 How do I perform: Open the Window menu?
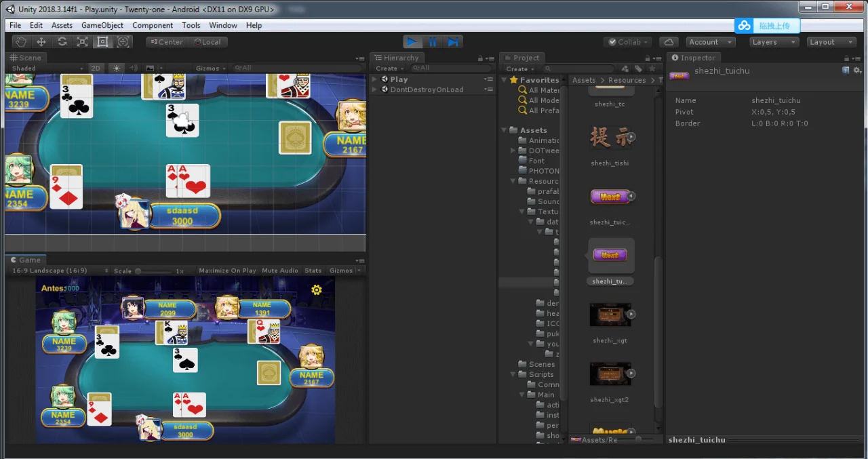coord(223,25)
